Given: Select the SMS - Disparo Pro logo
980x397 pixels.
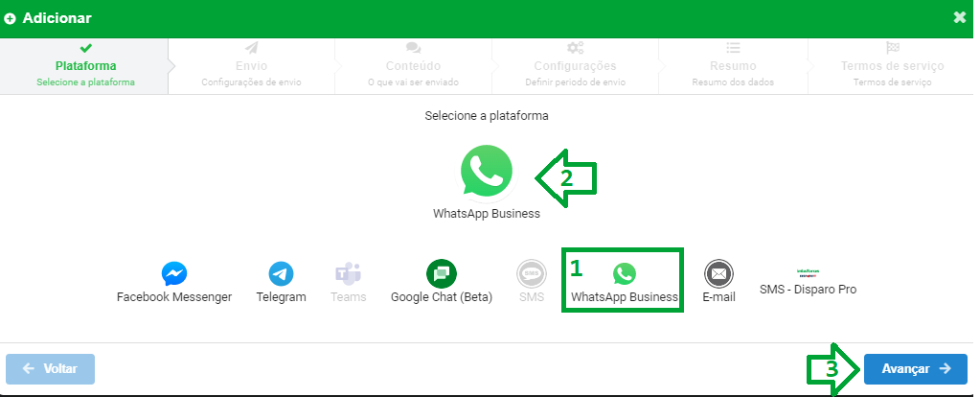Looking at the screenshot, I should (809, 272).
